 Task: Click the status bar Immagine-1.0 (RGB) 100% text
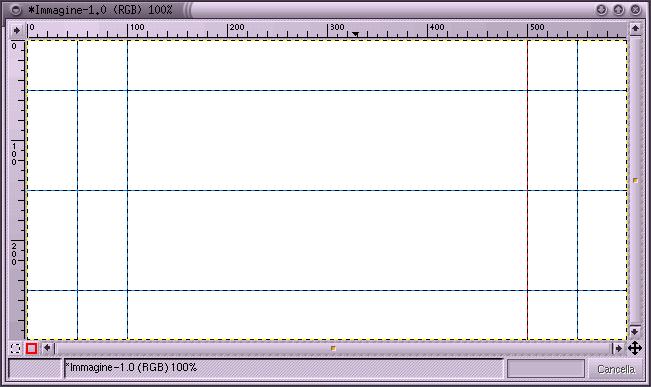click(x=131, y=367)
